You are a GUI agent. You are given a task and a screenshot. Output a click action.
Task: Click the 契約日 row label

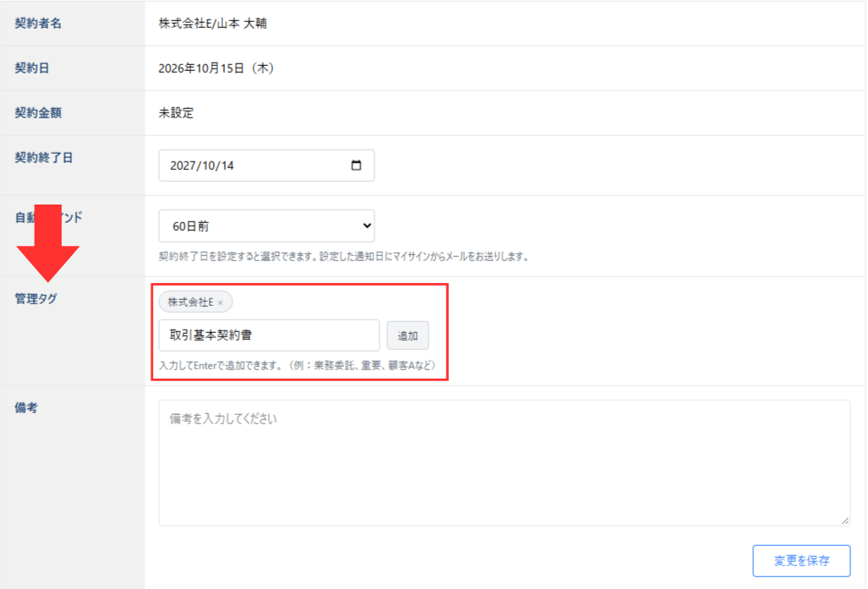point(31,68)
